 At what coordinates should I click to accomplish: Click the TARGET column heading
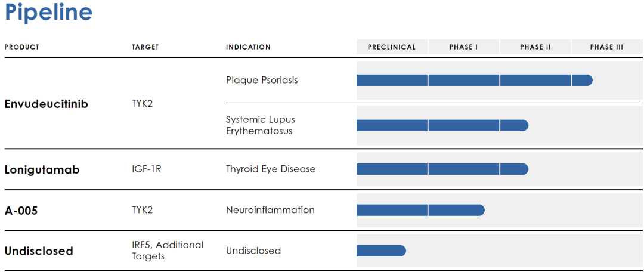[x=145, y=47]
